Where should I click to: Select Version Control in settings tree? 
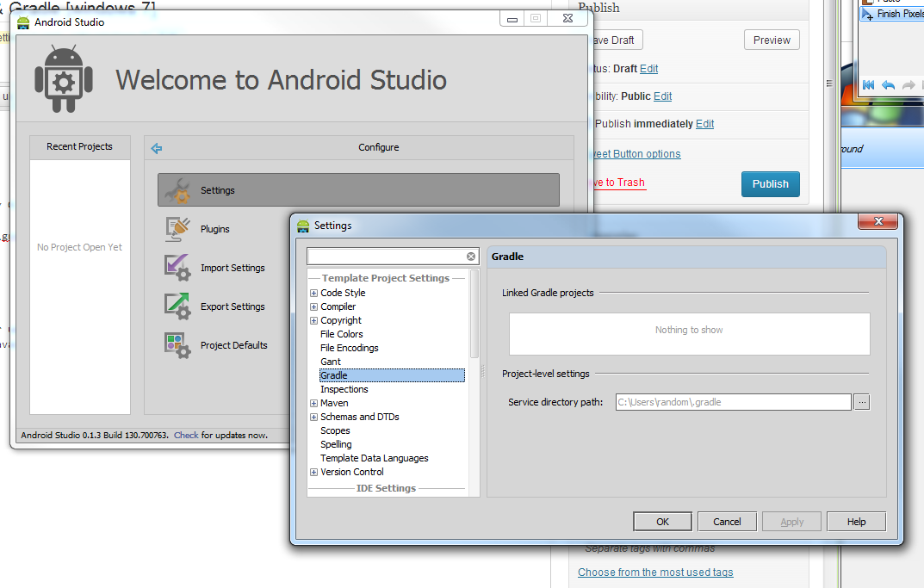352,472
